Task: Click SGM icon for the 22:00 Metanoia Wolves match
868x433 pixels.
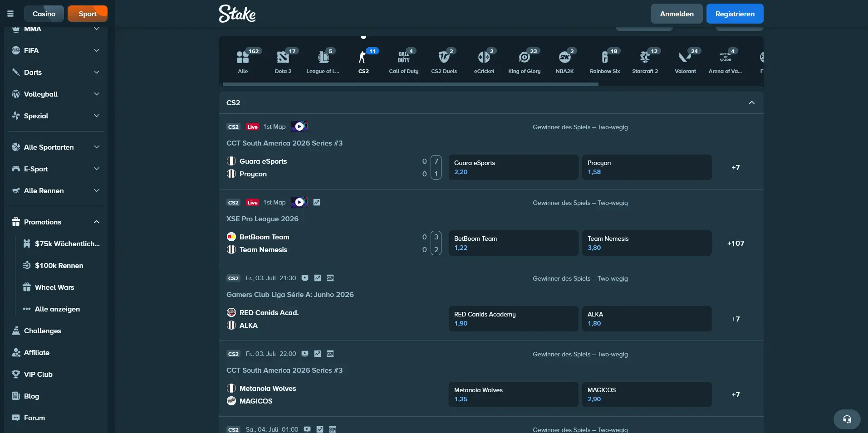Action: (x=330, y=354)
